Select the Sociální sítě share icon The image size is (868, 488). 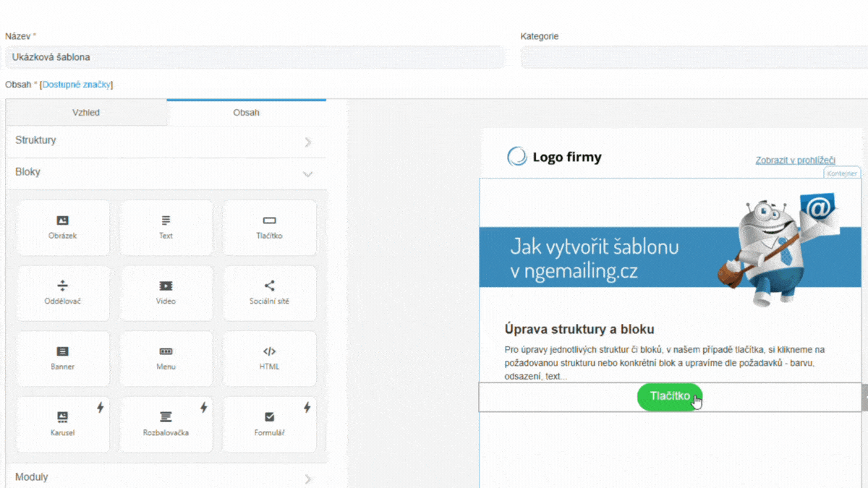coord(269,286)
